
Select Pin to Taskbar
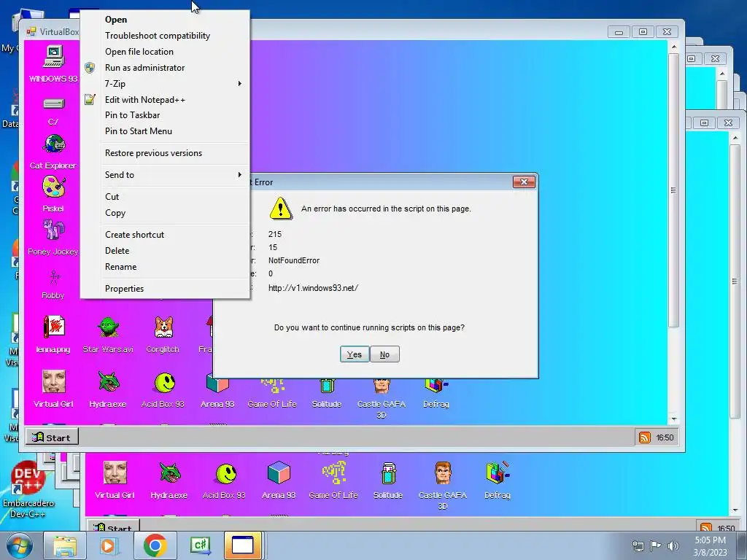coord(165,115)
